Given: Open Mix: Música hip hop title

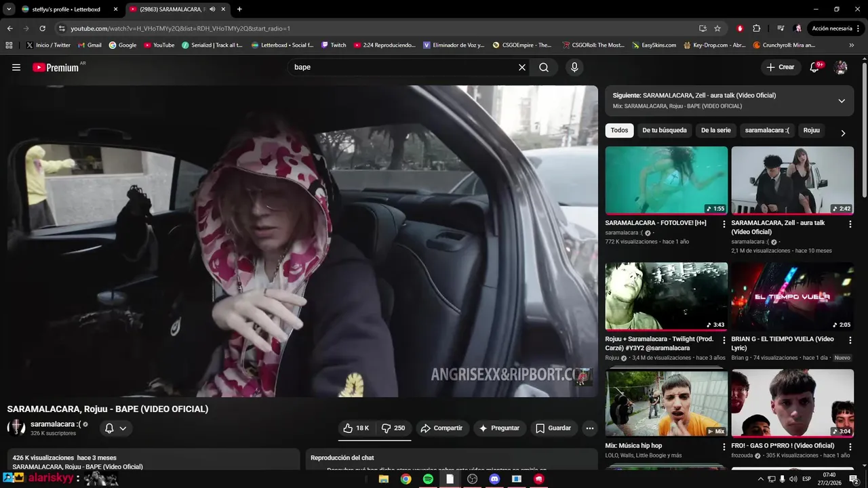Looking at the screenshot, I should pyautogui.click(x=633, y=445).
